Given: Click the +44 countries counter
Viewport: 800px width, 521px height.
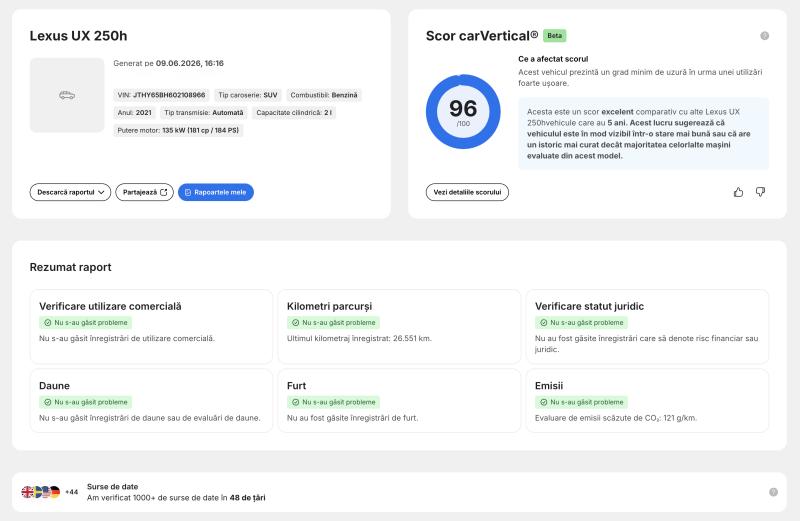Looking at the screenshot, I should click(71, 492).
